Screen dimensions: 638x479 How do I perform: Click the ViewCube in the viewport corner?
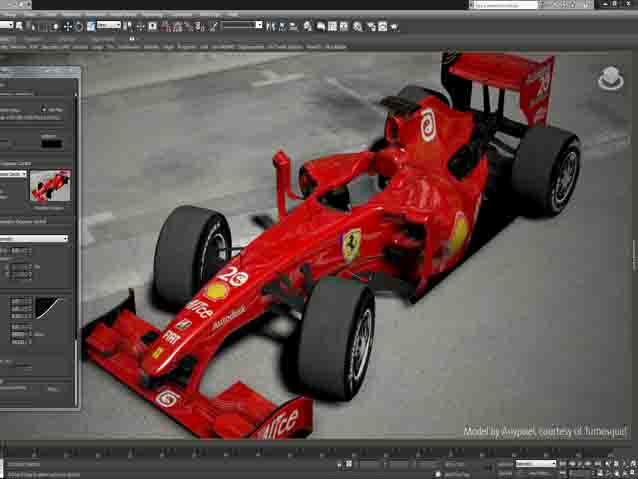coord(610,78)
